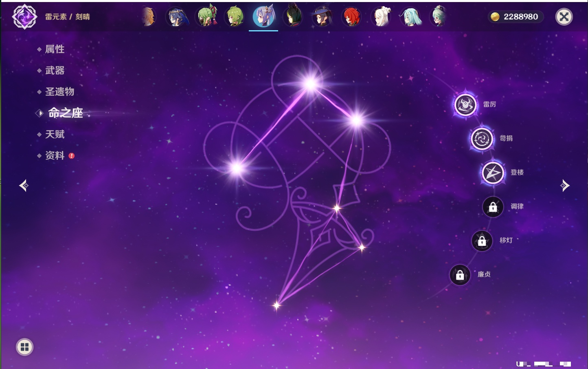Switch to Ningguang's white-haired portrait
The height and width of the screenshot is (369, 588).
[x=381, y=17]
